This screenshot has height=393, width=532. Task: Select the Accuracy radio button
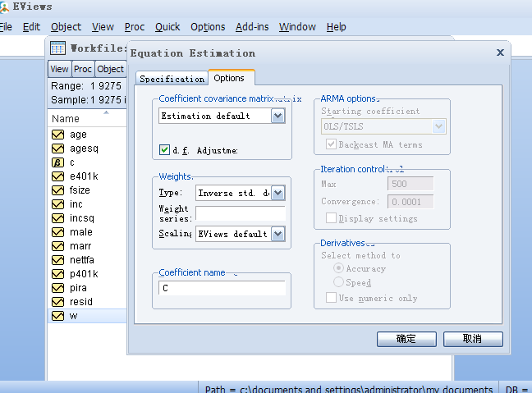tap(338, 267)
